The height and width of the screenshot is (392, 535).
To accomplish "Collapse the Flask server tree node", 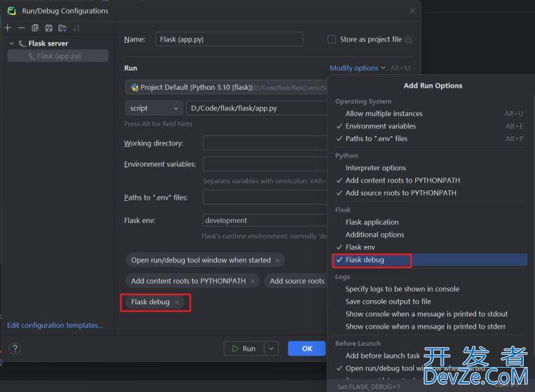I will pos(11,43).
